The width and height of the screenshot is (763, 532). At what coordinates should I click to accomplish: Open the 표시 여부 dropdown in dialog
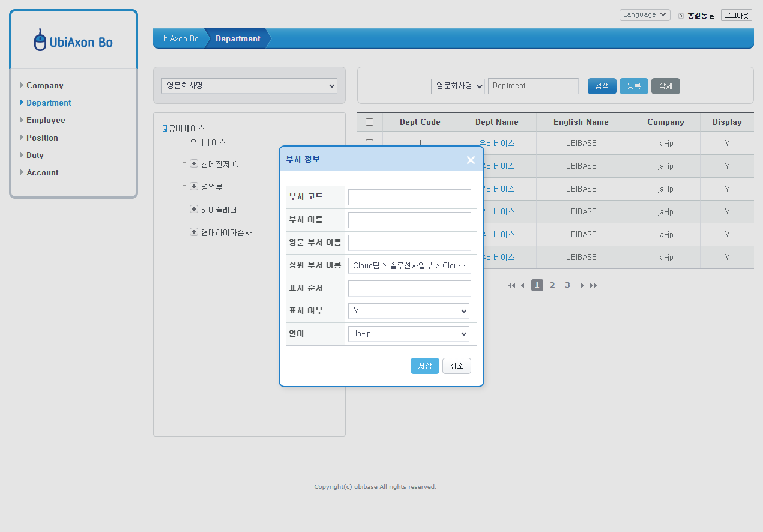(x=408, y=311)
